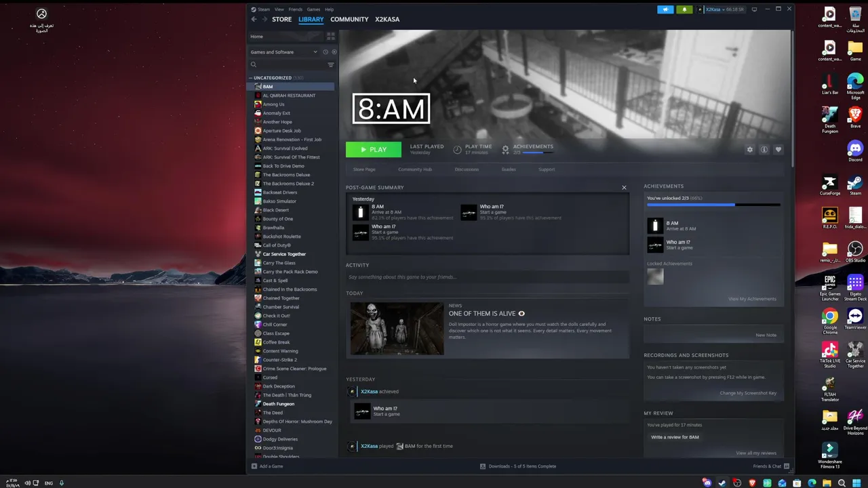Switch to Big Picture mode icon
This screenshot has height=488, width=868.
pyautogui.click(x=754, y=9)
